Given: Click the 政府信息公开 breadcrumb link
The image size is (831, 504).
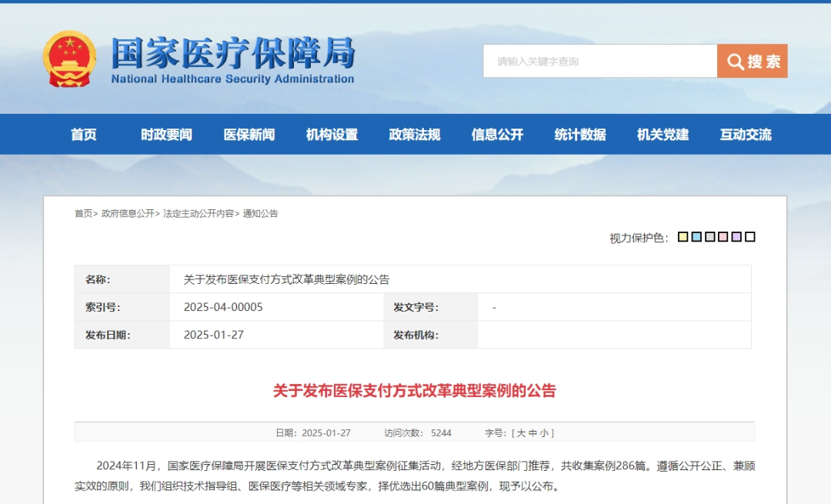Looking at the screenshot, I should coord(128,214).
